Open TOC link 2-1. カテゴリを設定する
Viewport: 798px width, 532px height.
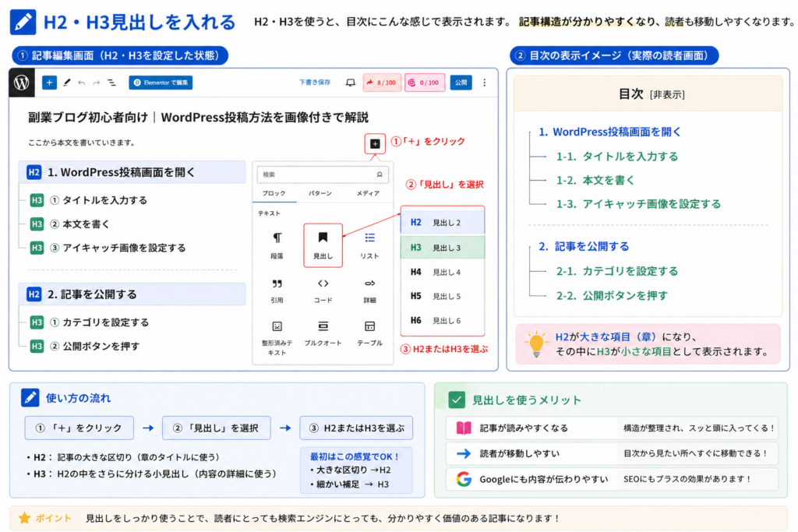point(617,271)
